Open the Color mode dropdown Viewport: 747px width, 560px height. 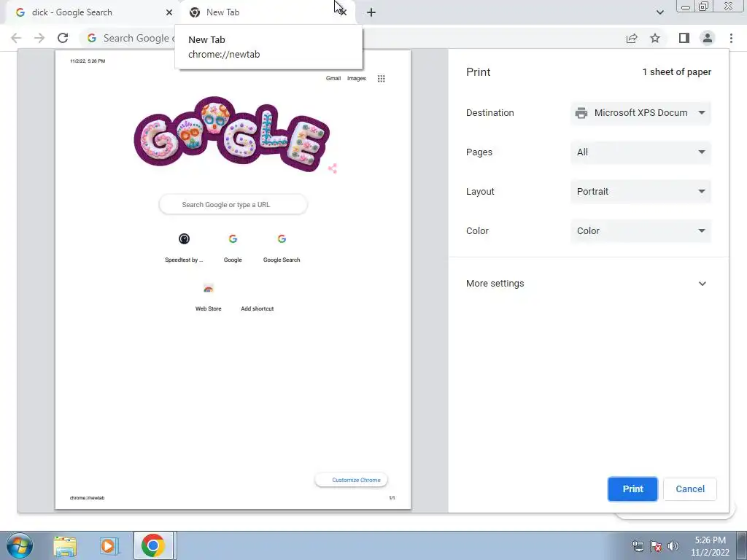point(640,231)
